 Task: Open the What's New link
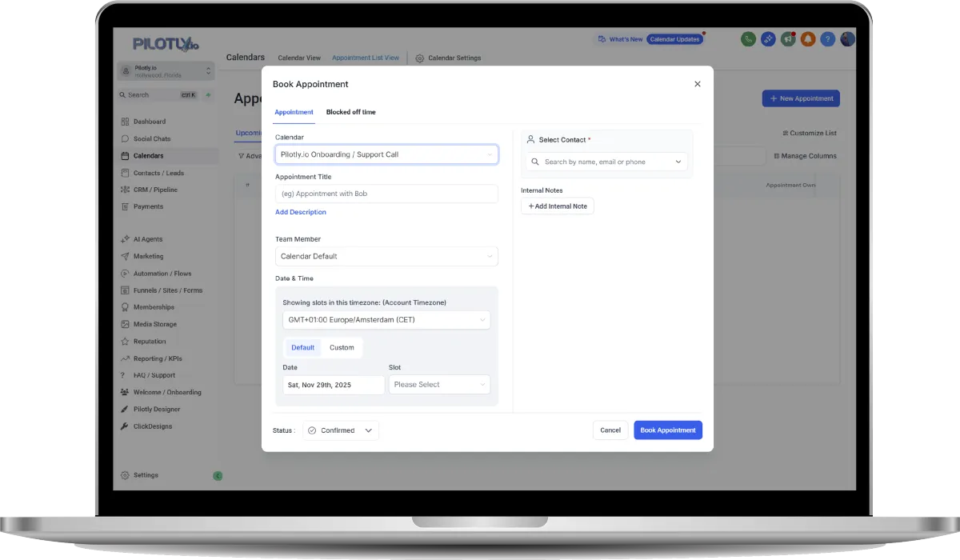[x=620, y=39]
